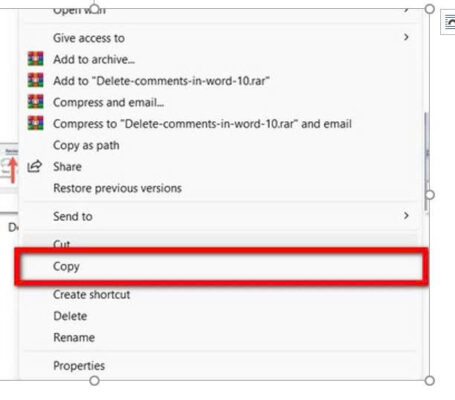
Task: Click the layout options icon beside the image
Action: coord(448,23)
